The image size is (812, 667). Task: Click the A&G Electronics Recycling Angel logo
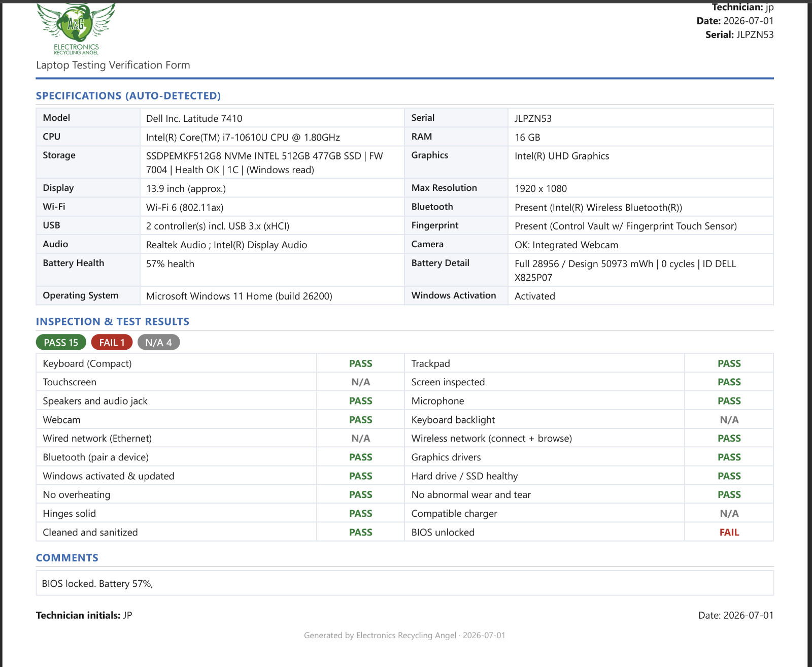[x=76, y=29]
